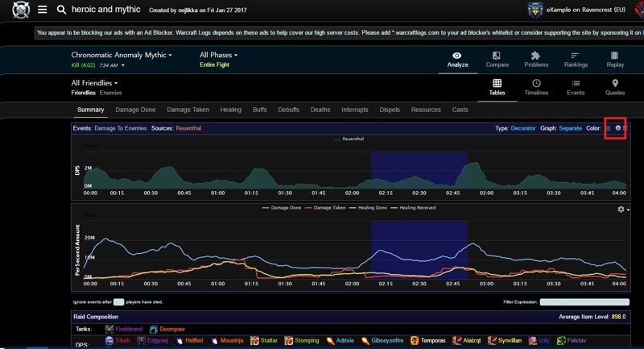The height and width of the screenshot is (349, 644).
Task: Click the Adrixie mage class icon
Action: click(x=330, y=340)
